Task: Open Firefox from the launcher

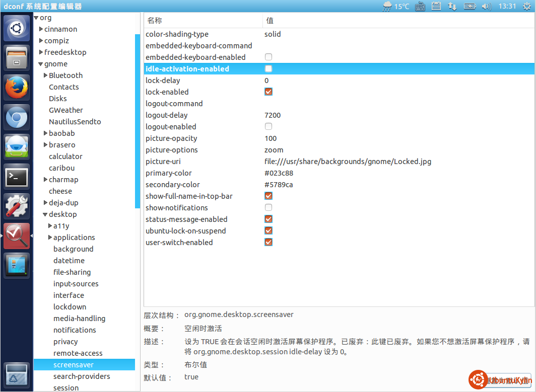Action: click(17, 88)
